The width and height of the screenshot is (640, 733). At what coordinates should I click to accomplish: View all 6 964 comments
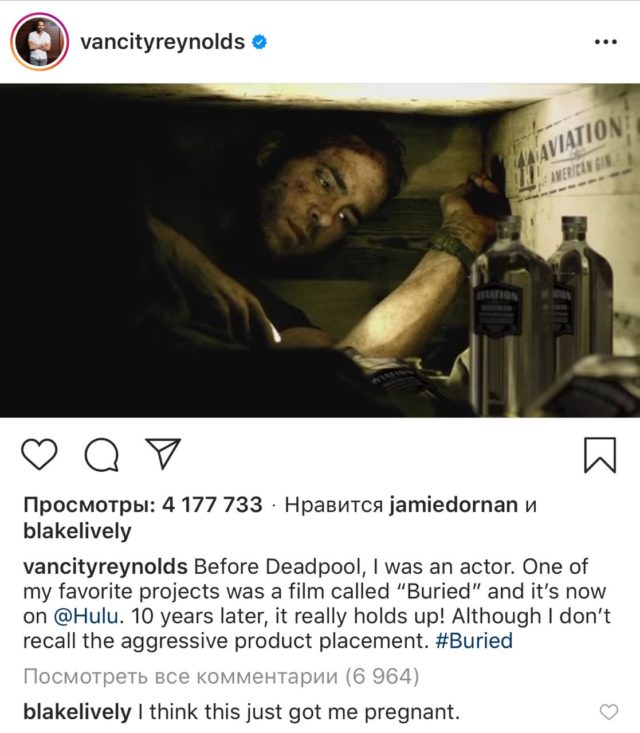pyautogui.click(x=221, y=676)
